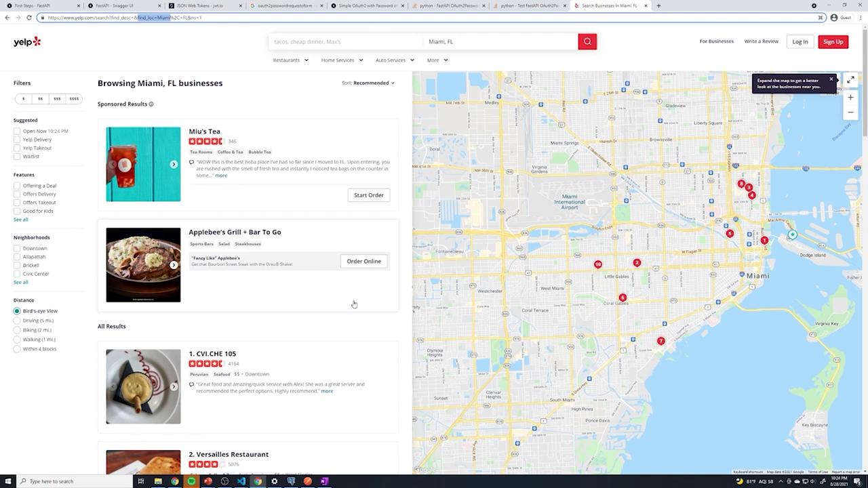Select Driving (5 mi.) distance
The image size is (868, 488).
click(x=17, y=321)
